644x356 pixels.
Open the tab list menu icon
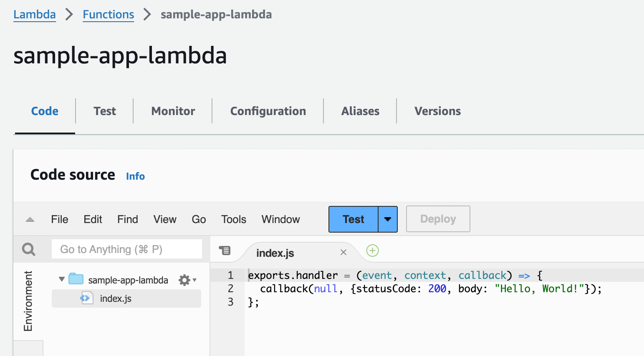click(225, 250)
